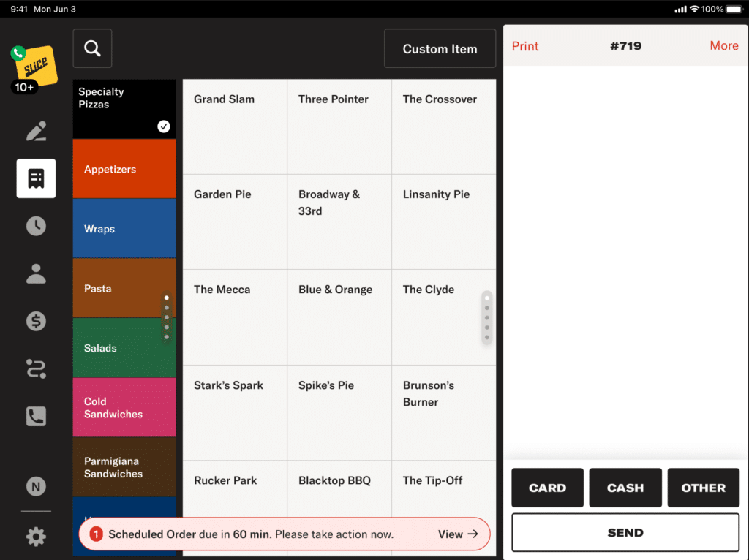The width and height of the screenshot is (749, 560).
Task: Add The Mecca pizza
Action: point(235,317)
